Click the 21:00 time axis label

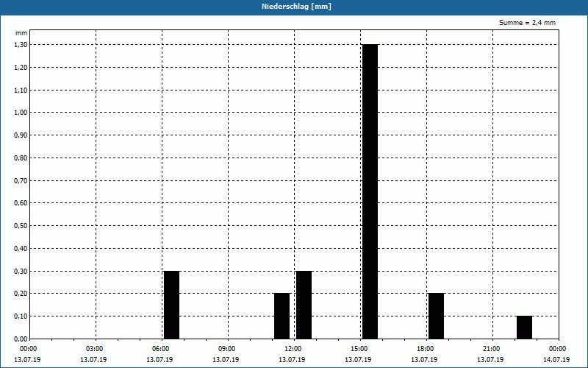(491, 349)
